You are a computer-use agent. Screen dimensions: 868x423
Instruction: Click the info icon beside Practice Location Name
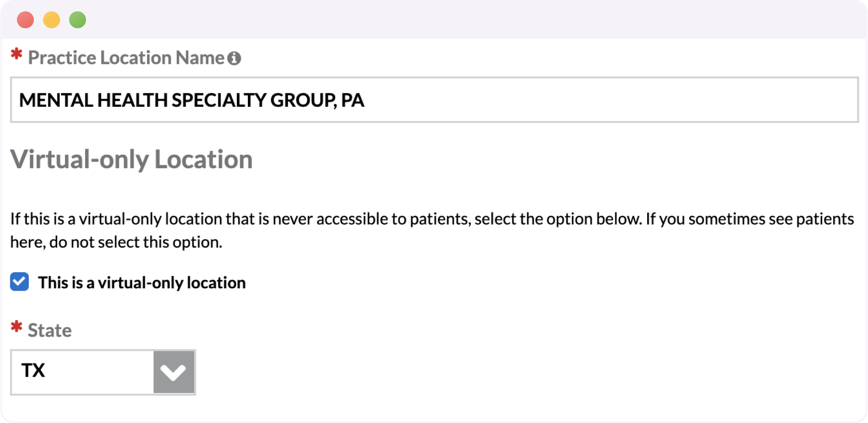[234, 58]
